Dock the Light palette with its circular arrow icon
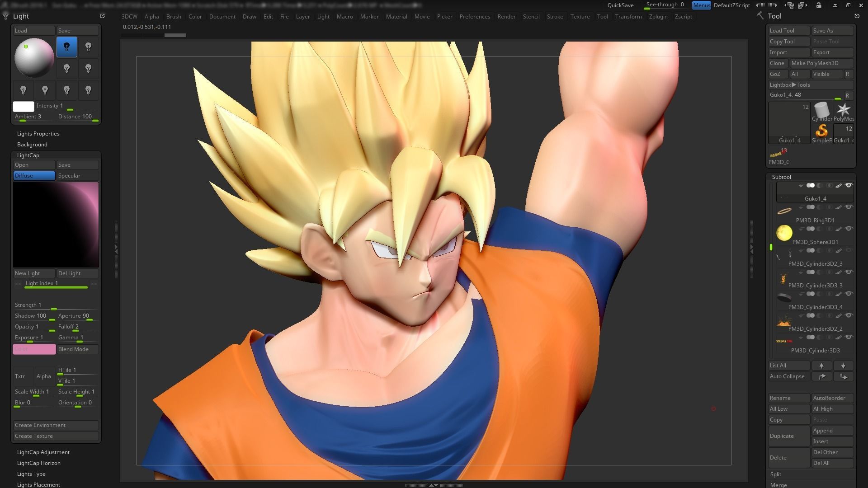The width and height of the screenshot is (868, 488). pyautogui.click(x=102, y=16)
